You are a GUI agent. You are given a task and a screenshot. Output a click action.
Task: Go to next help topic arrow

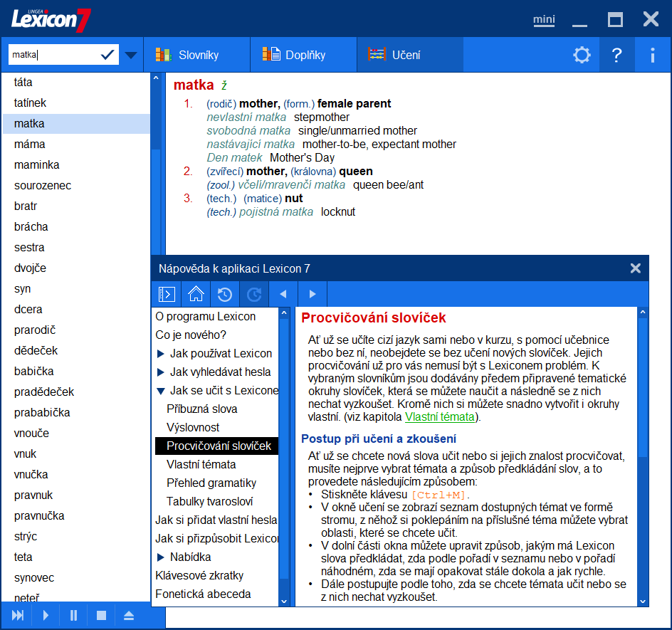313,294
